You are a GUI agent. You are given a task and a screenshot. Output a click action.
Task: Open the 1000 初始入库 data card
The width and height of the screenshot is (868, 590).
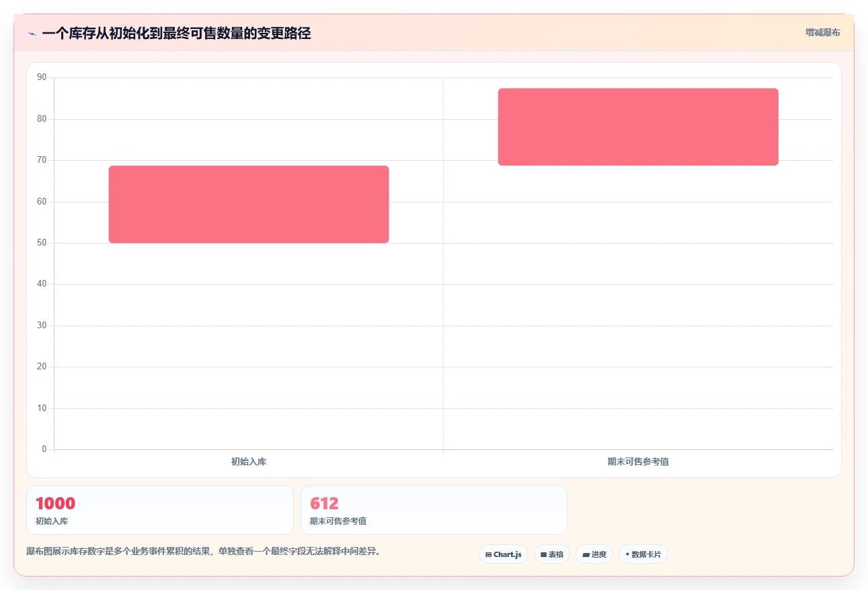160,510
